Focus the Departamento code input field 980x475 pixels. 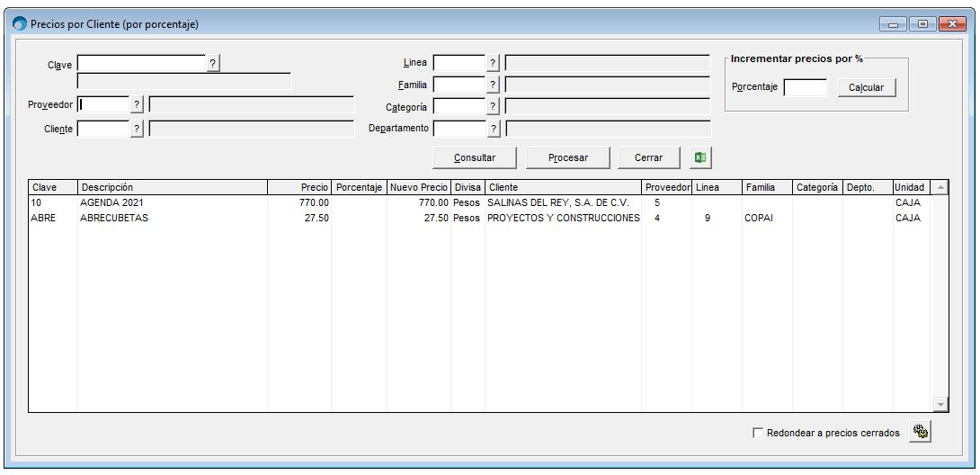coord(459,129)
